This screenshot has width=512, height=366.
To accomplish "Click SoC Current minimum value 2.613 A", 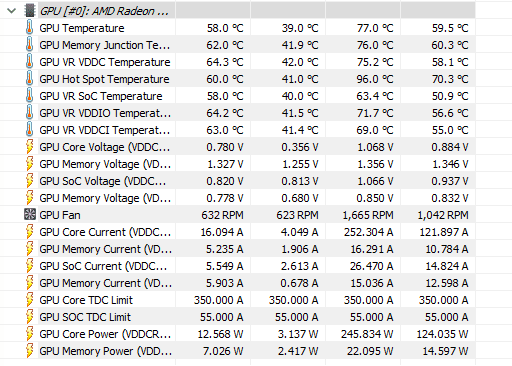I will coord(299,266).
